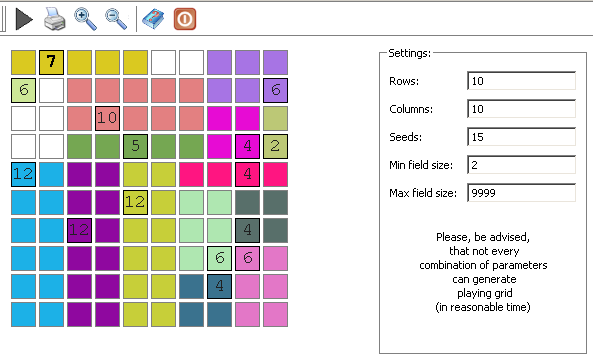Click the Seeds field showing 15
593x364 pixels.
click(x=522, y=137)
